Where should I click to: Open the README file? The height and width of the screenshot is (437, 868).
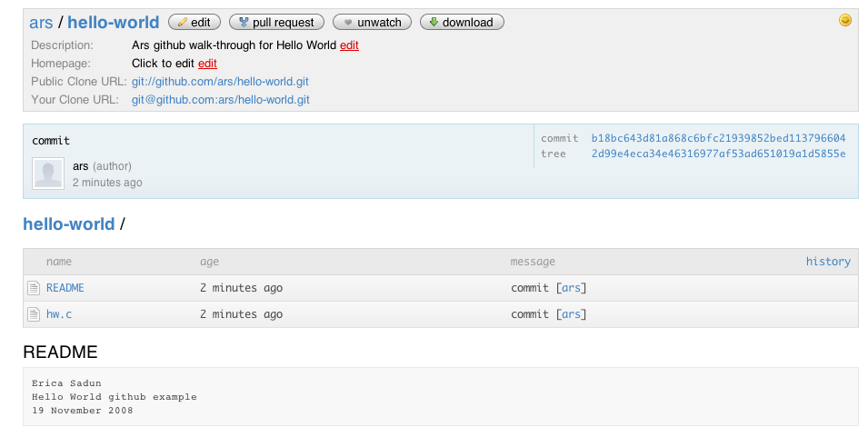point(65,288)
